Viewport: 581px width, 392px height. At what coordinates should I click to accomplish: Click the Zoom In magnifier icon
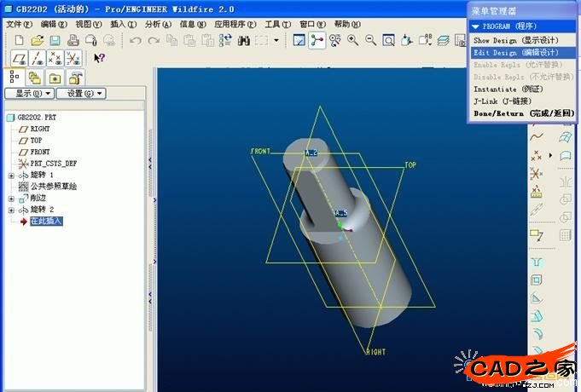pyautogui.click(x=352, y=40)
